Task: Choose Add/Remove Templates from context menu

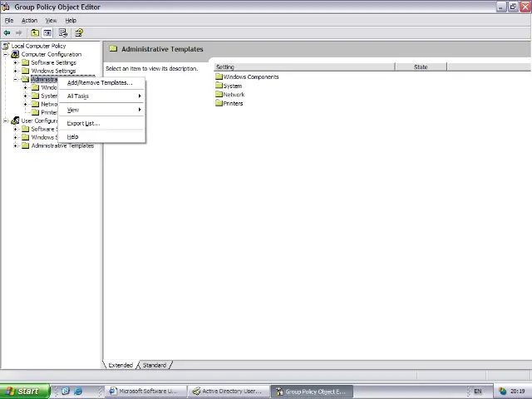Action: pos(101,83)
